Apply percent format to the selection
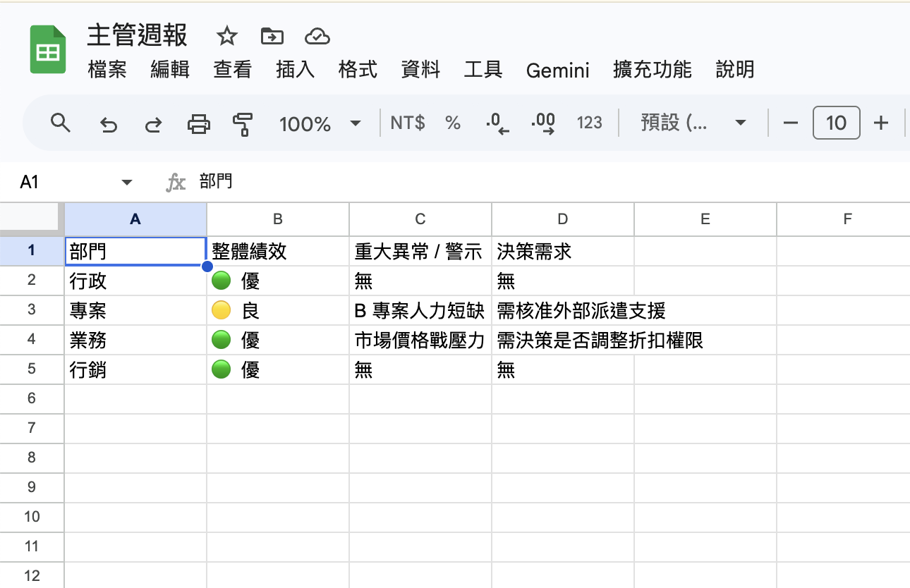Image resolution: width=910 pixels, height=588 pixels. [452, 123]
